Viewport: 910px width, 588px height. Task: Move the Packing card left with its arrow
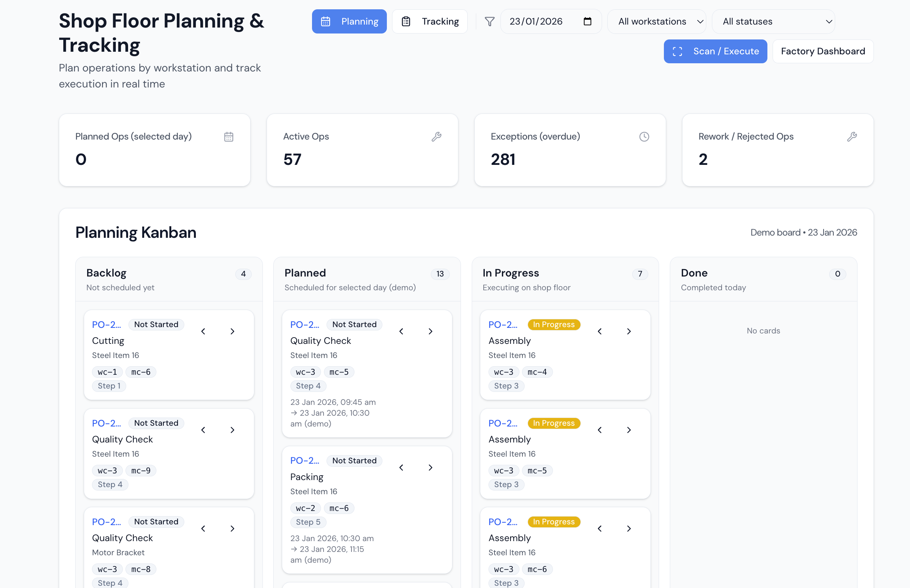401,467
